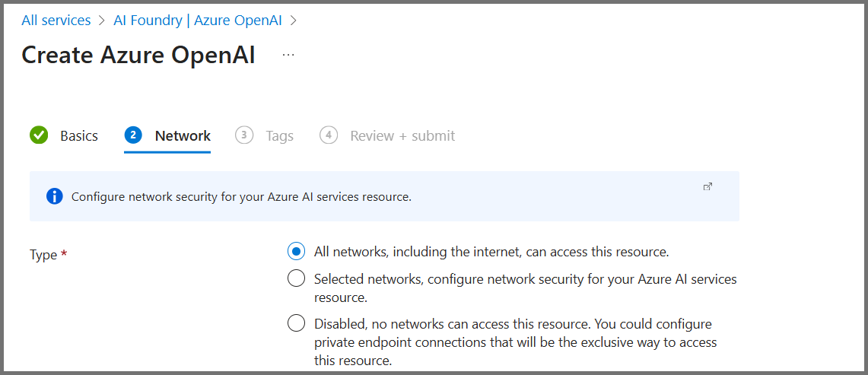This screenshot has width=868, height=375.
Task: Click the step 3 circle icon
Action: [x=244, y=135]
